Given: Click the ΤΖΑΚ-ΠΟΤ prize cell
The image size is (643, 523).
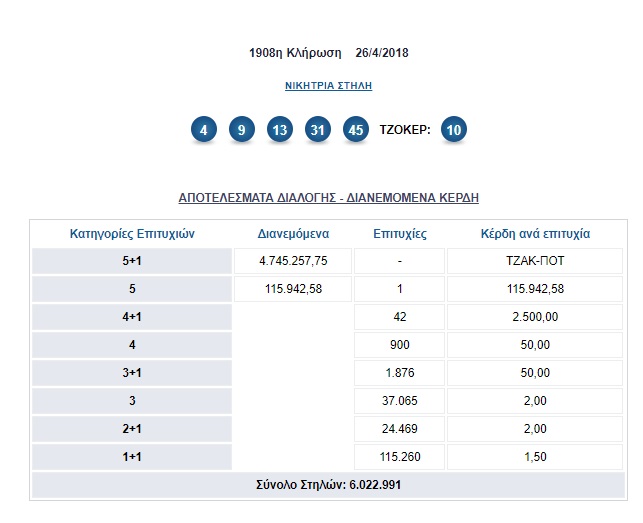Looking at the screenshot, I should [535, 260].
